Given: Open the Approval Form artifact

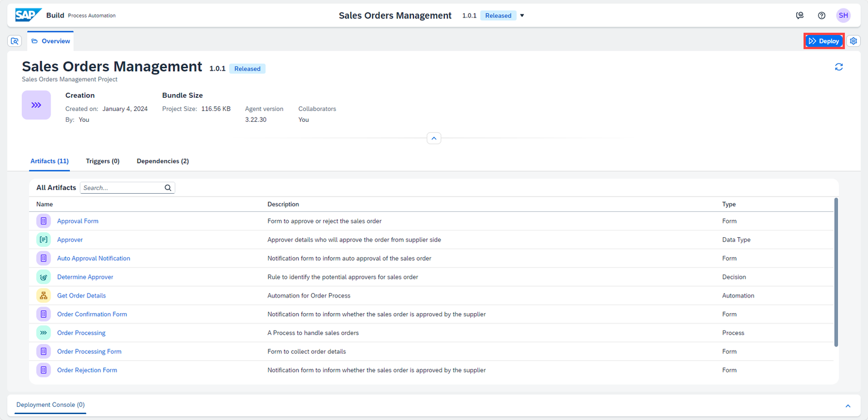Looking at the screenshot, I should [78, 221].
